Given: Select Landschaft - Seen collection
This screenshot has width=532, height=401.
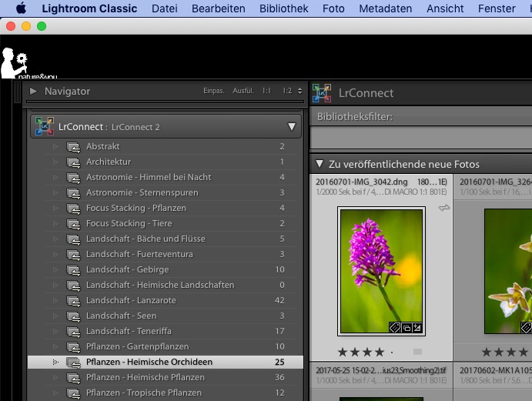Looking at the screenshot, I should point(165,316).
